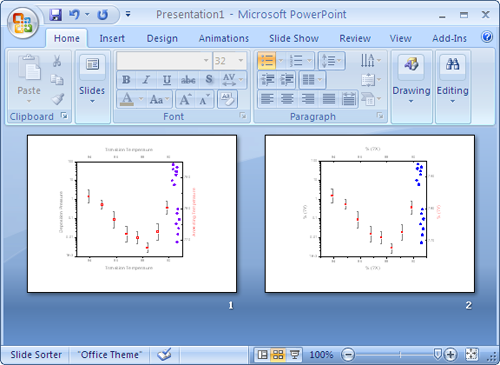Image resolution: width=500 pixels, height=365 pixels.
Task: Open the Office button menu
Action: (x=23, y=23)
